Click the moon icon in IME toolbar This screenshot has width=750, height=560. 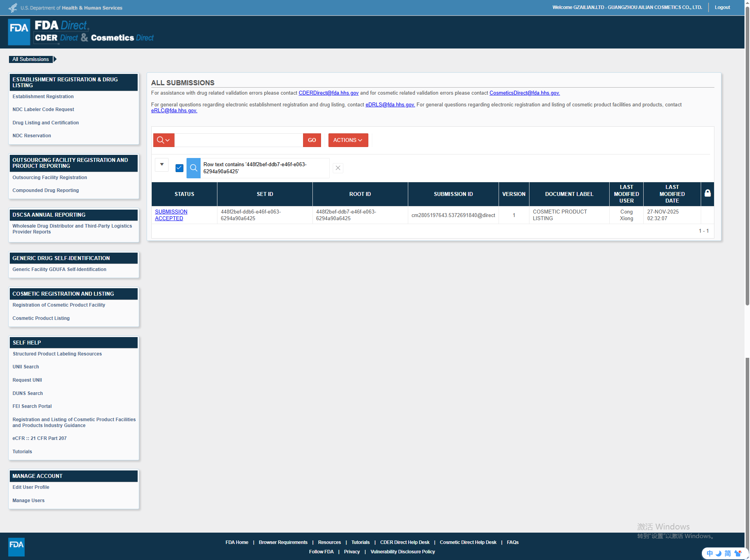(x=718, y=553)
